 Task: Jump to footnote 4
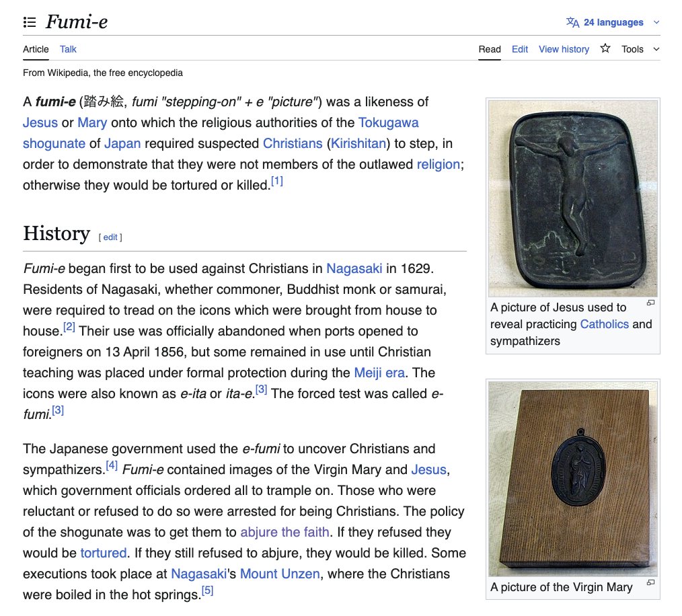pyautogui.click(x=112, y=465)
